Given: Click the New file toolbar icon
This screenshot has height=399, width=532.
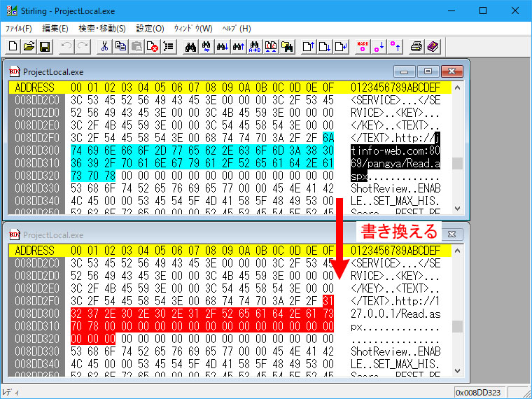Looking at the screenshot, I should pos(13,47).
